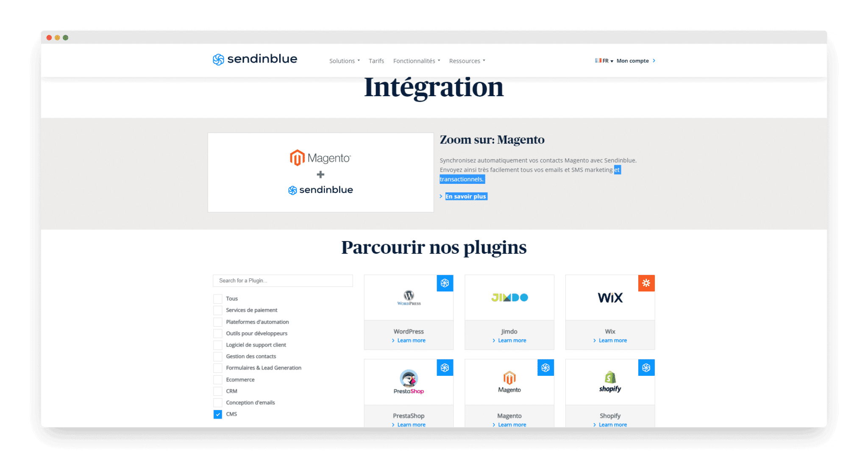Click the WordPress card title

click(409, 331)
